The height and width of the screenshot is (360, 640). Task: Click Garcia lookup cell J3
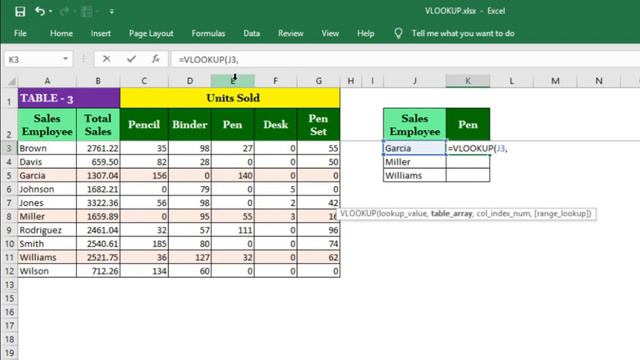tap(414, 148)
